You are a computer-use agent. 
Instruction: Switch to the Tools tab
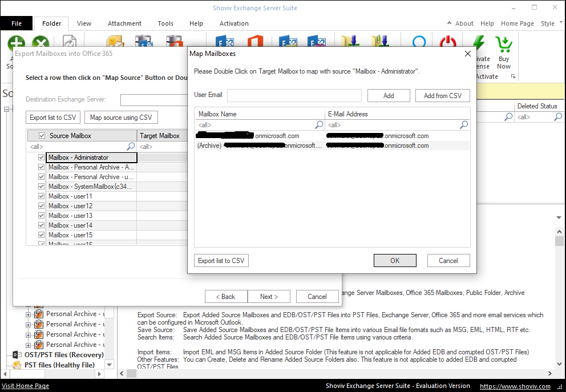165,23
